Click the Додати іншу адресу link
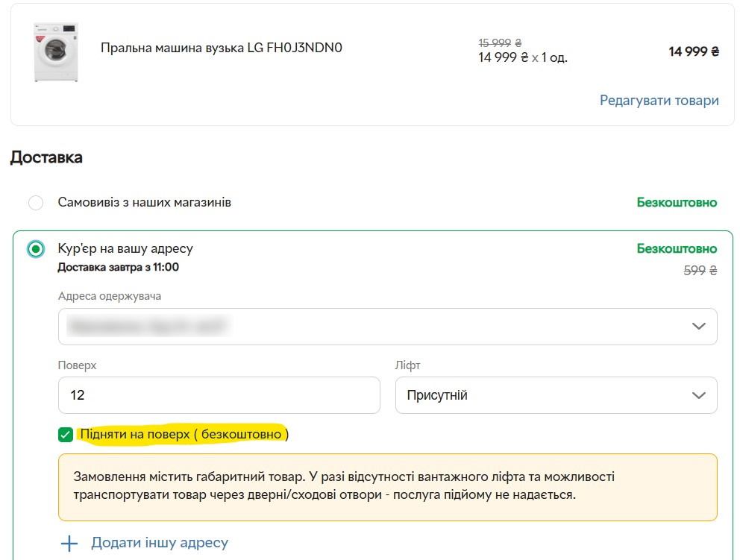 click(x=160, y=544)
